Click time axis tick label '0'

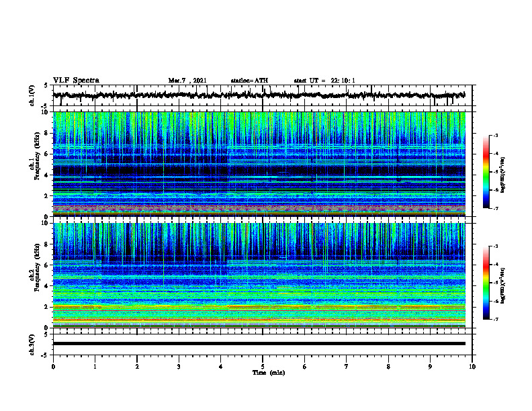[x=53, y=367]
